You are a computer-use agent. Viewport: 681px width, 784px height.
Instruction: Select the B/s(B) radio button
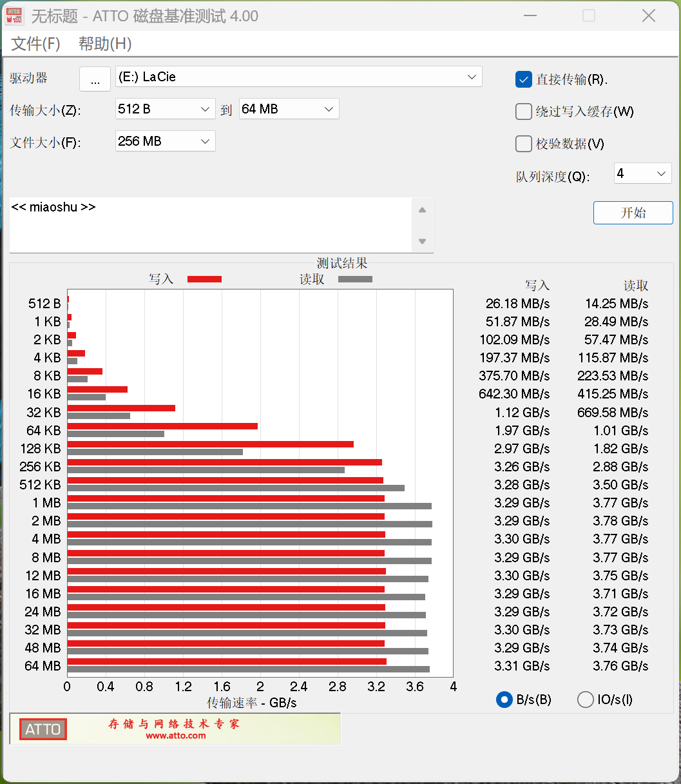[x=504, y=699]
